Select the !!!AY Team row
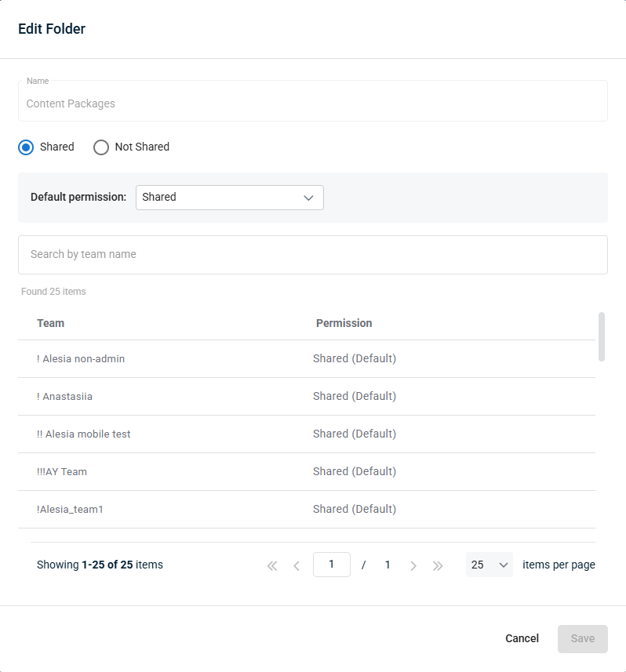Viewport: 626px width, 672px height. 62,472
